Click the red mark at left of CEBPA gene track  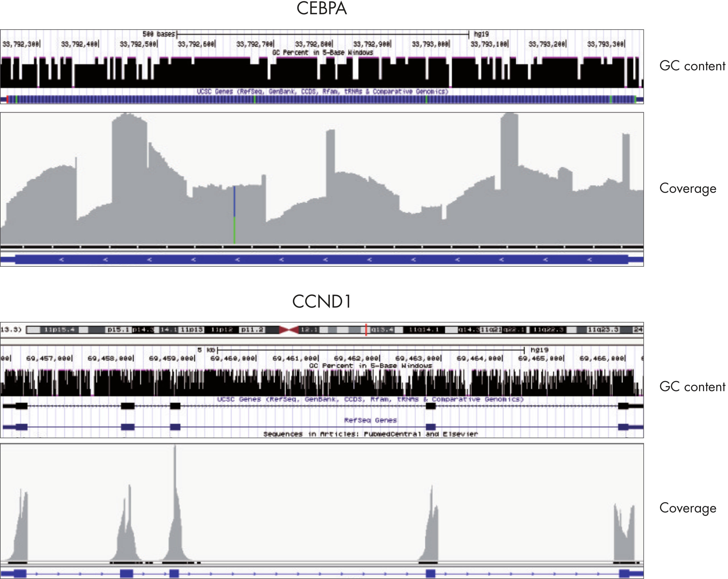(7, 99)
